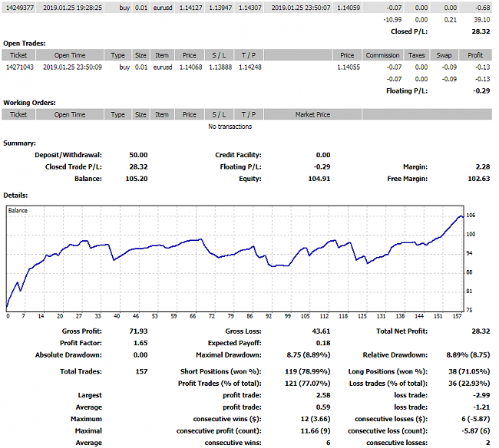The height and width of the screenshot is (448, 499).
Task: Click largest profit trade value 2.58
Action: click(323, 395)
